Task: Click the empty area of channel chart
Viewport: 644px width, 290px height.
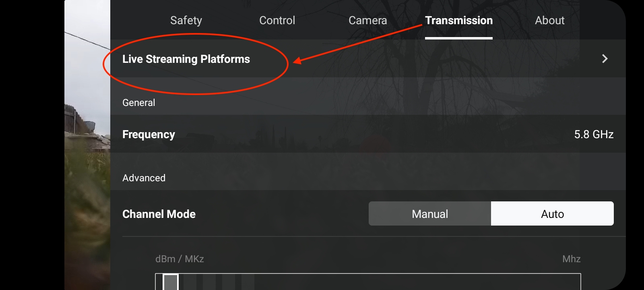Action: coord(402,282)
